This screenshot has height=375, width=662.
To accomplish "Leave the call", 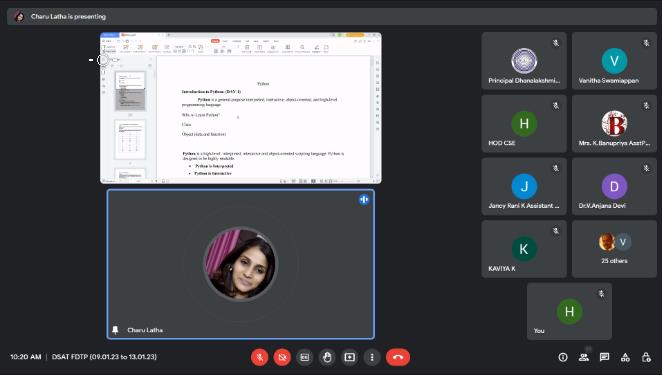I will (398, 357).
